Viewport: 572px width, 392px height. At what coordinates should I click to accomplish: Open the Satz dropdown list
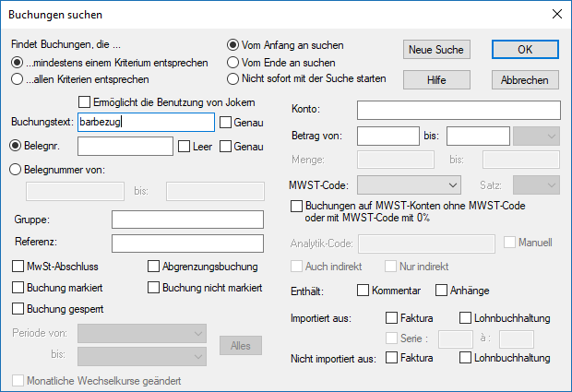(536, 185)
